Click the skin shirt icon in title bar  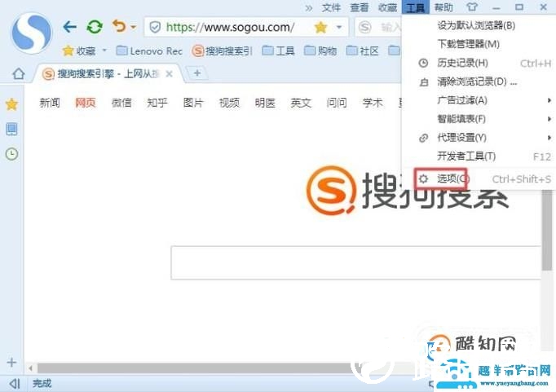472,7
